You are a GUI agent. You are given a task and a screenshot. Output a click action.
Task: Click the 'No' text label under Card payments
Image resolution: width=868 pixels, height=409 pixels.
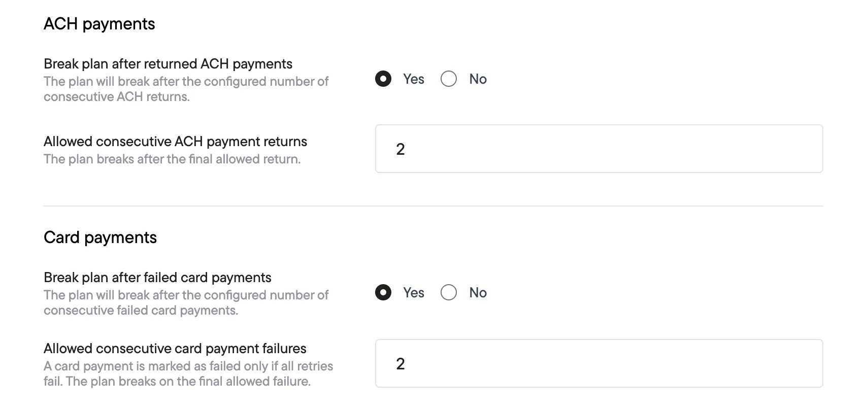click(478, 293)
